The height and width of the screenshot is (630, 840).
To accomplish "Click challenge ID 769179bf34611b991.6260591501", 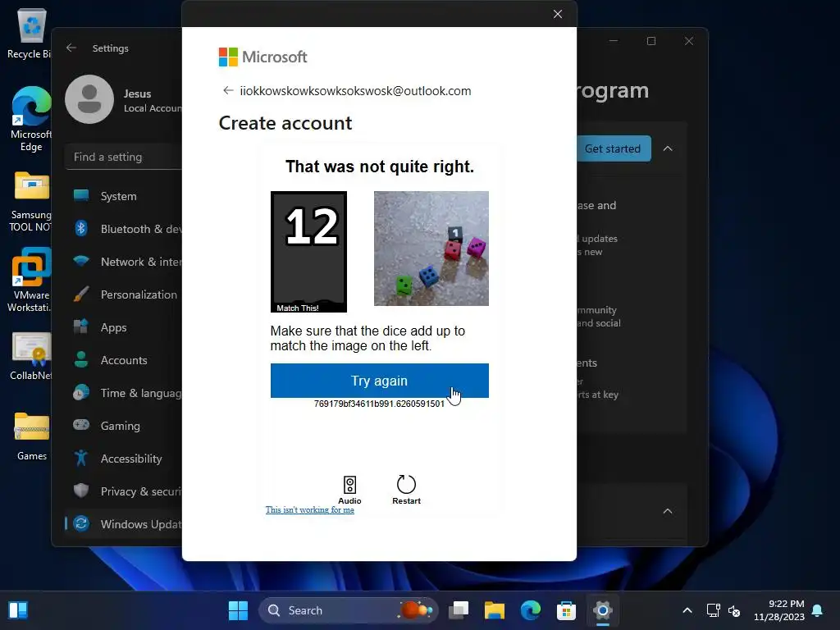I will pos(379,404).
